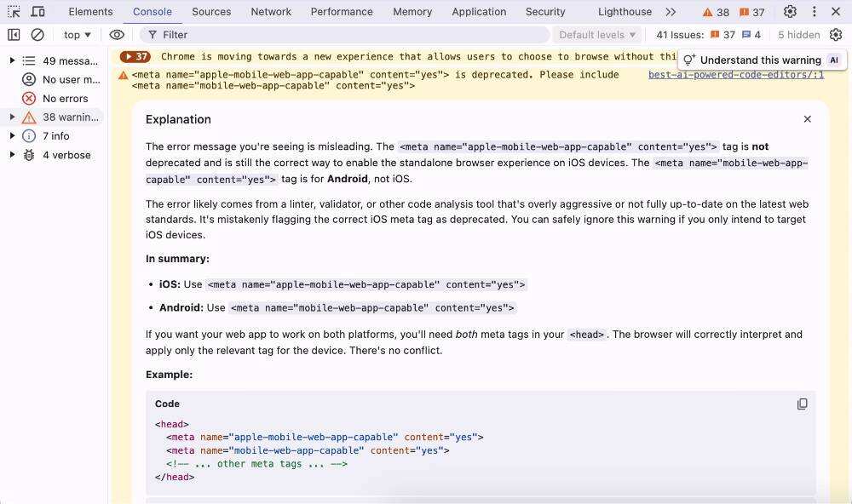Switch to the Network tab
The width and height of the screenshot is (852, 504).
point(271,12)
